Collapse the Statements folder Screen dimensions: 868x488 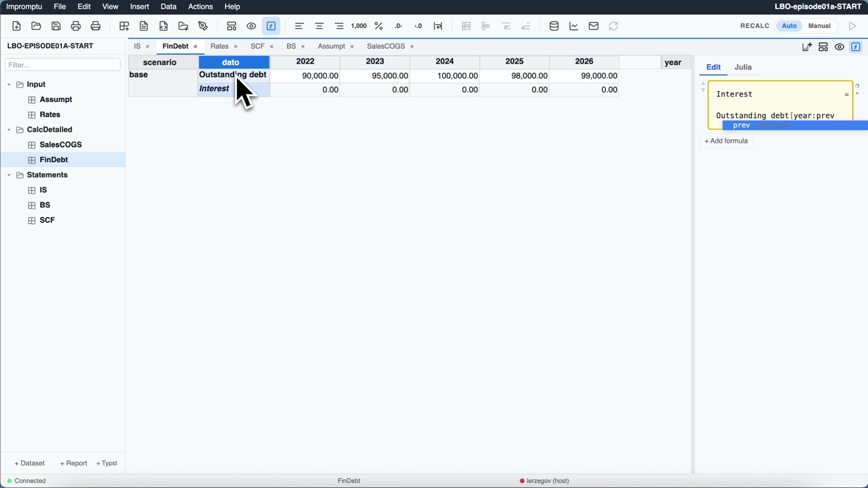coord(9,175)
